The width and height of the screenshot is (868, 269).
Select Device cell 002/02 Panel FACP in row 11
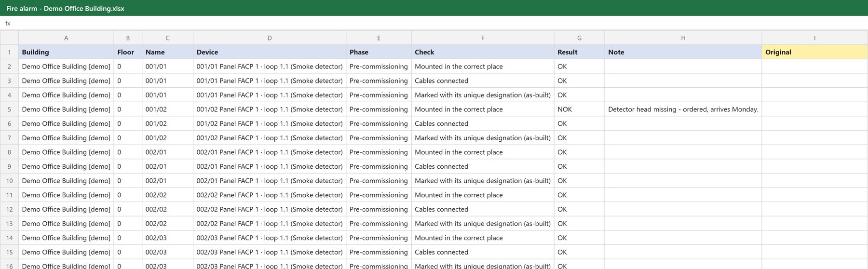[270, 195]
